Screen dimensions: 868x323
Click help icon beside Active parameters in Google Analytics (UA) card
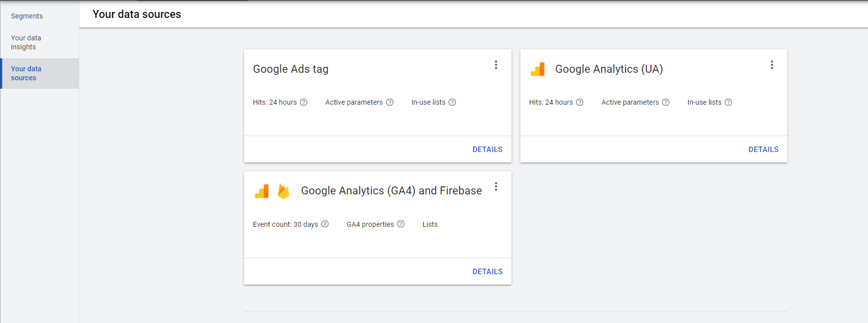pos(666,102)
